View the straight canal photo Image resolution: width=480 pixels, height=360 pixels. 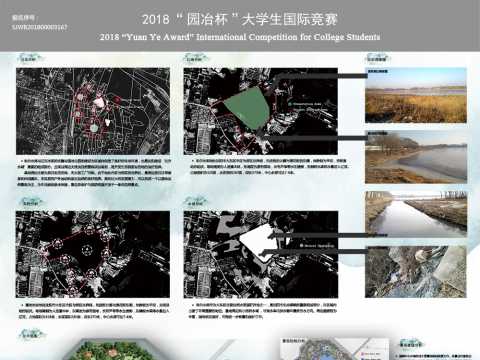pos(416,214)
